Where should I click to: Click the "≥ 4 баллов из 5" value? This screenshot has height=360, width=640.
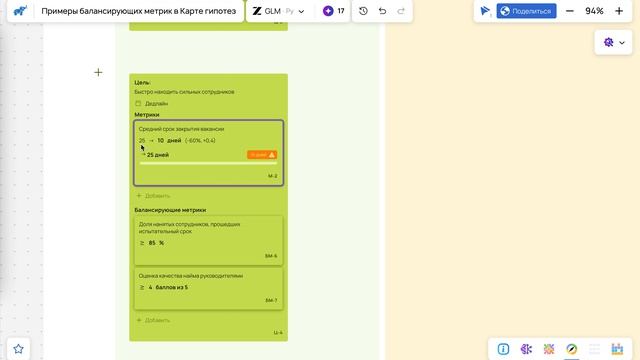pyautogui.click(x=164, y=287)
